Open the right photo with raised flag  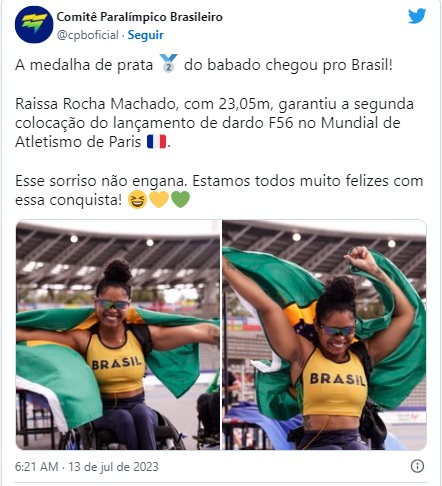click(324, 335)
